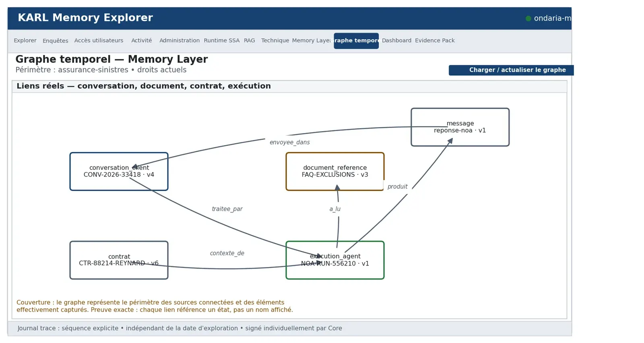Open the Explorer tab

pos(25,41)
